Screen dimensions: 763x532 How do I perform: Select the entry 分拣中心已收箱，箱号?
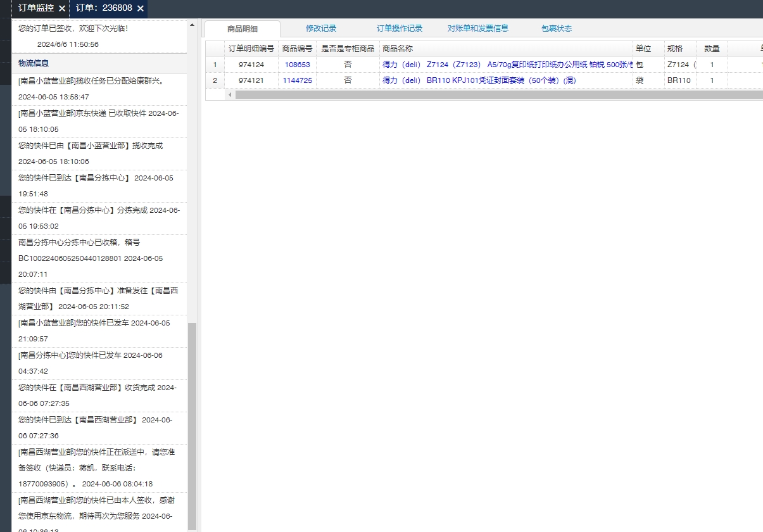(x=99, y=258)
